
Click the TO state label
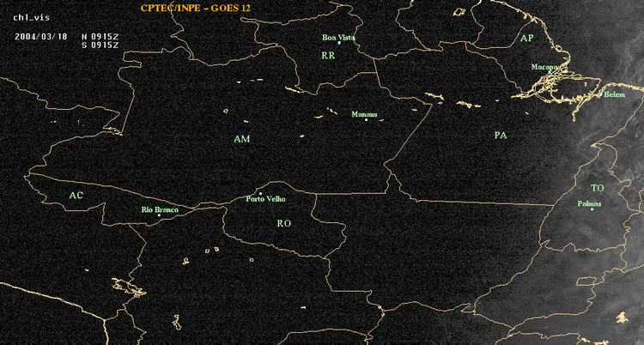[x=598, y=188]
